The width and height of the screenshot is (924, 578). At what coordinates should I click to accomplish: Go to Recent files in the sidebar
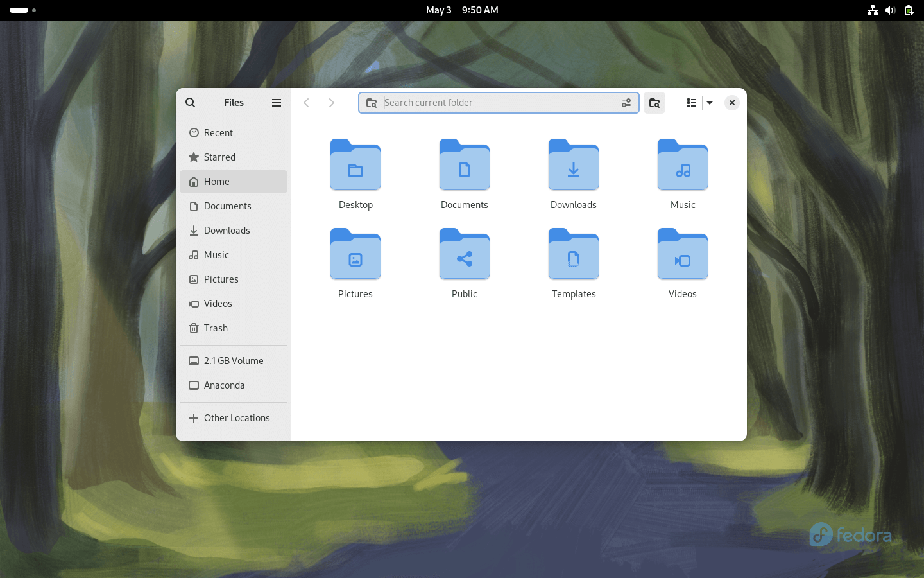218,132
